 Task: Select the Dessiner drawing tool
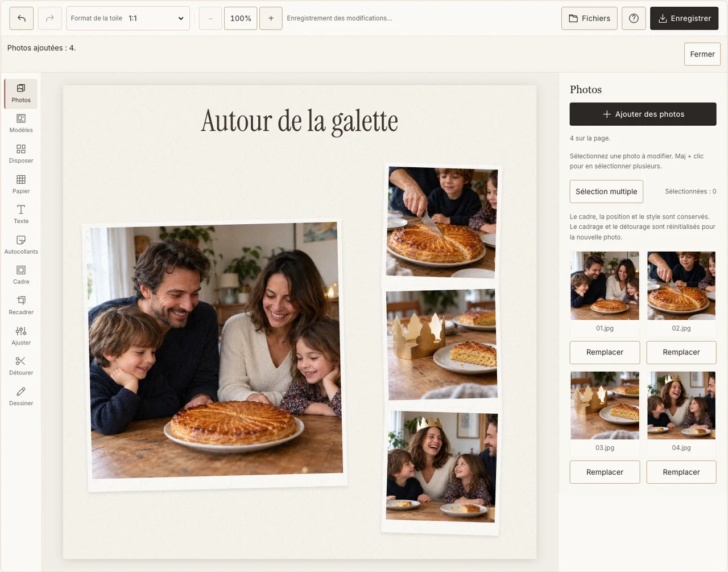(21, 397)
